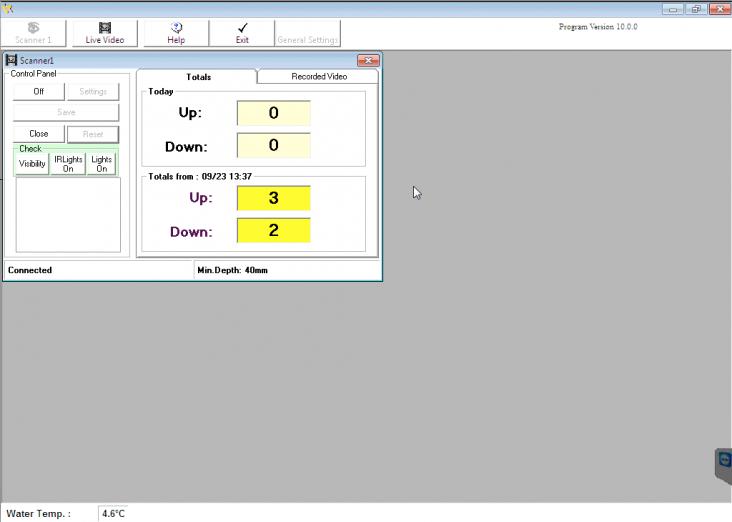Click the yellow Up total showing 3
This screenshot has width=732, height=522.
[x=274, y=198]
